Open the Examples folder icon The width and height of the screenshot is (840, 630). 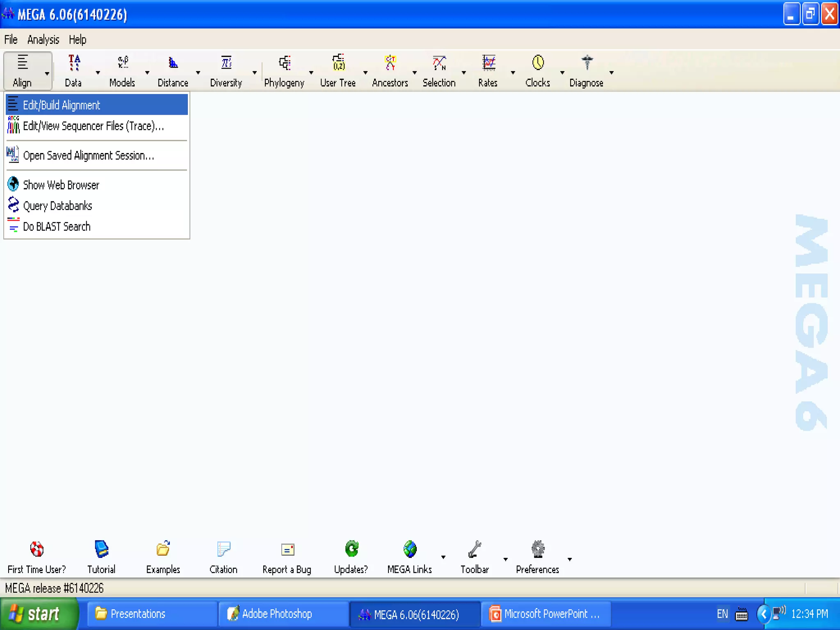click(163, 549)
